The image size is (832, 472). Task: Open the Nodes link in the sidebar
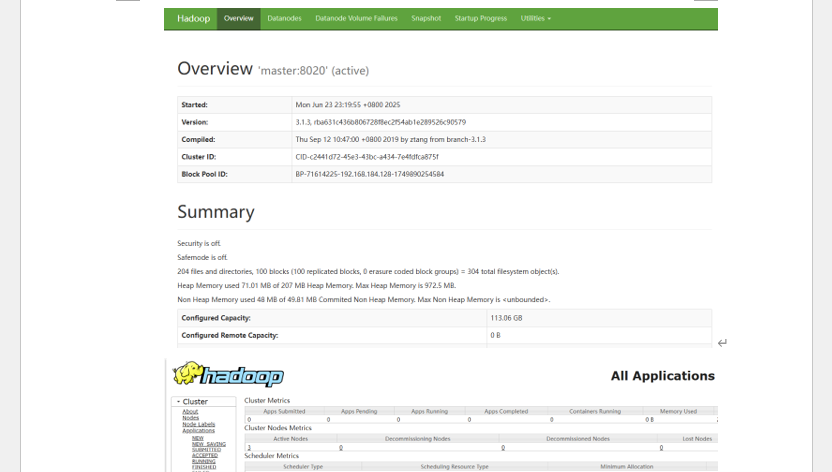190,417
